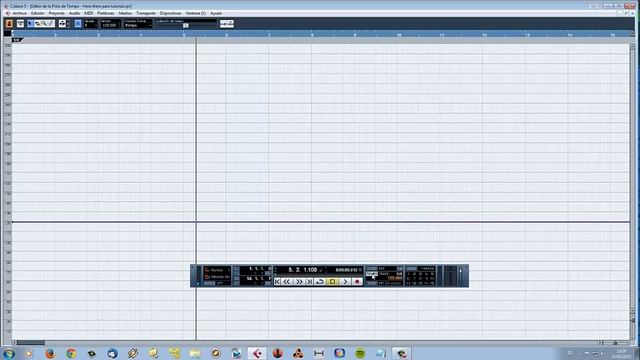Screen dimensions: 640x360
Task: Open the Normal record mode dropdown
Action: (217, 270)
